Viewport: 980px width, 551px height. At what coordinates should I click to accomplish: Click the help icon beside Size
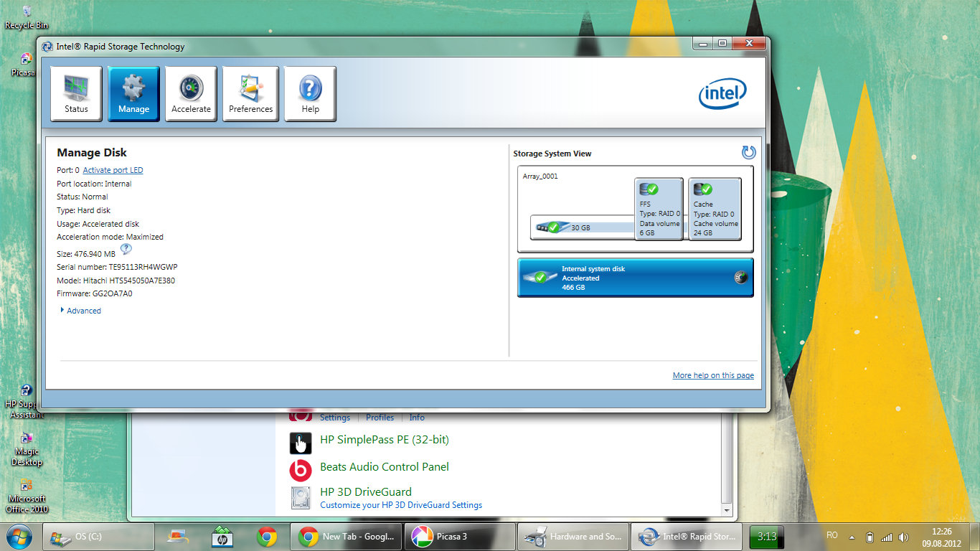click(126, 250)
